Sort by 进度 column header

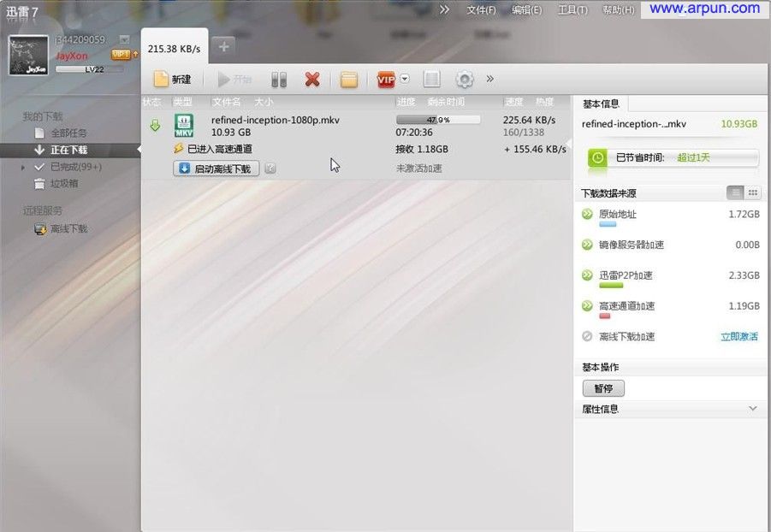[406, 102]
